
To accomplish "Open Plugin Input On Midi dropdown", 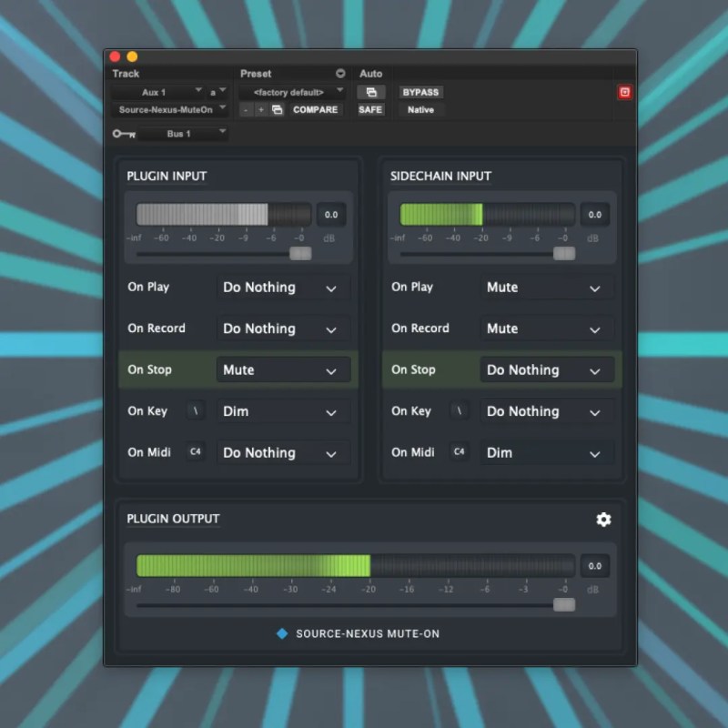I will click(x=283, y=452).
